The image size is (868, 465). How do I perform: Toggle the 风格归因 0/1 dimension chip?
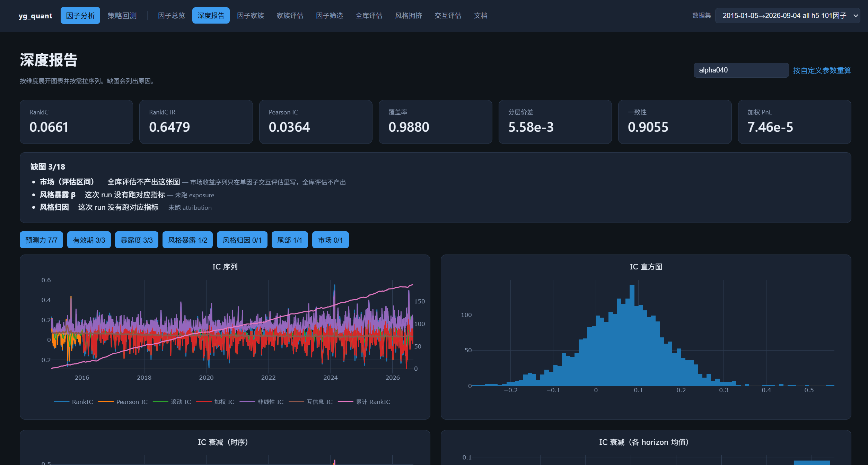(242, 240)
